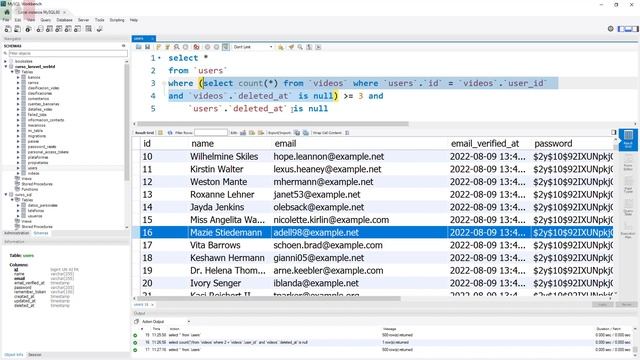The height and width of the screenshot is (360, 640).
Task: Execute the query with the lightning bolt icon
Action: coord(158,47)
